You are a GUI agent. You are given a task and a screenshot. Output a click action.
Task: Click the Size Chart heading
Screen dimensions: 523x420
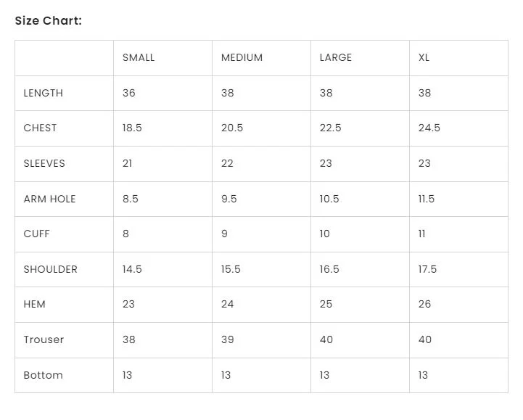pyautogui.click(x=49, y=20)
